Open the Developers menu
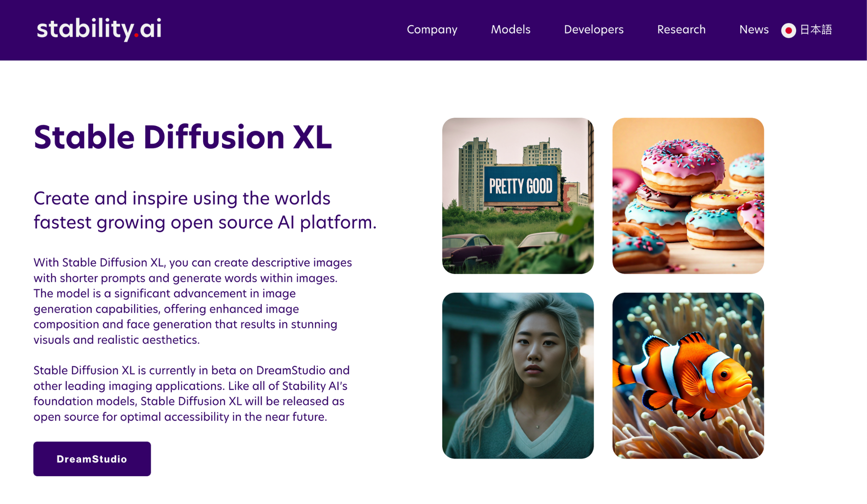This screenshot has width=867, height=504. coord(594,30)
